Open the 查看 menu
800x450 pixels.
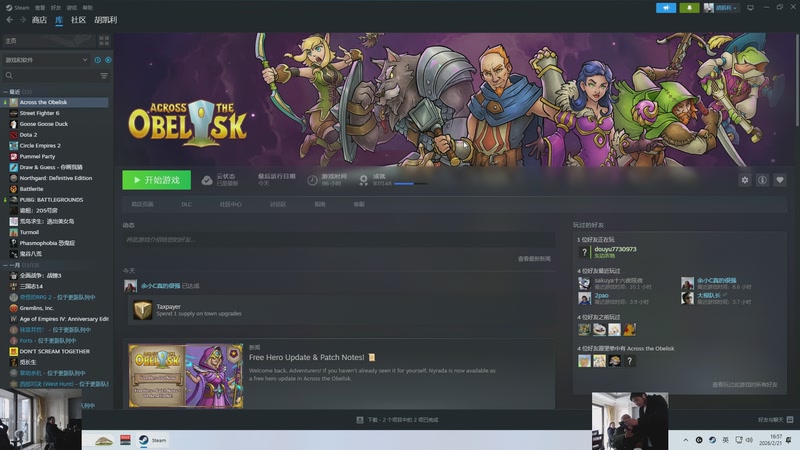(x=40, y=8)
